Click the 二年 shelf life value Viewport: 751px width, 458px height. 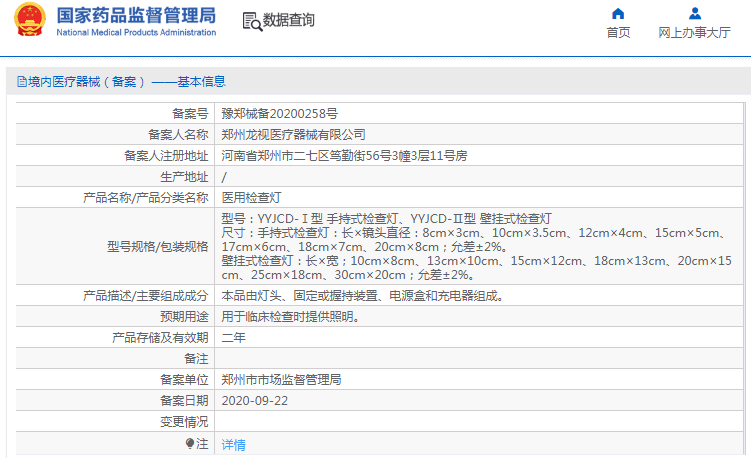233,338
